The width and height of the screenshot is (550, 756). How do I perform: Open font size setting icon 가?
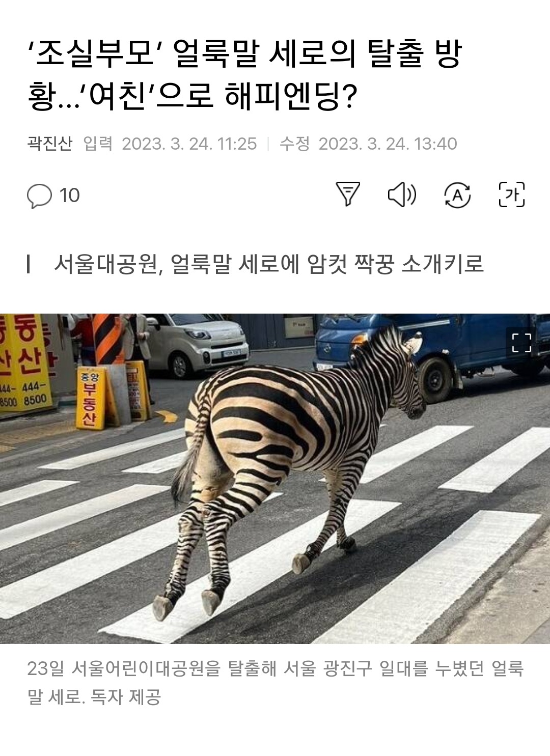(511, 194)
